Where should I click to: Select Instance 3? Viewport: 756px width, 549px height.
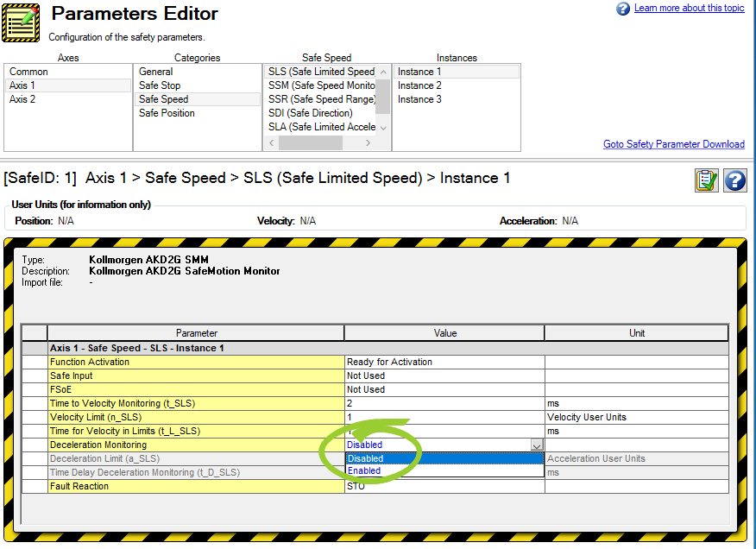[x=457, y=99]
